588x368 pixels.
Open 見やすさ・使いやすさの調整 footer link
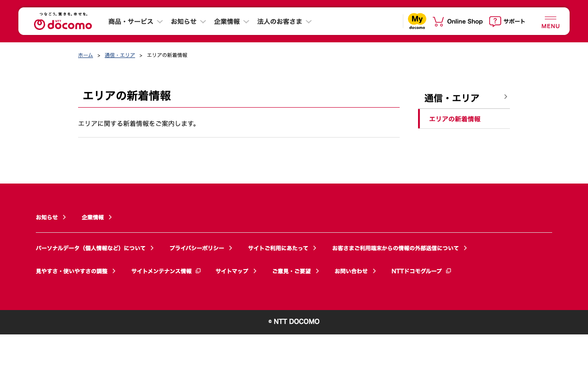(76, 271)
